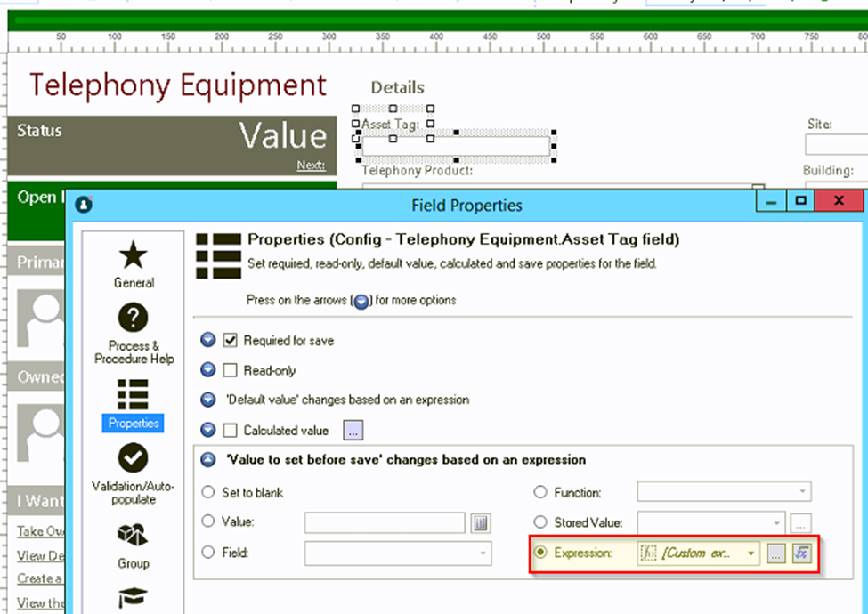Click the calculator icon beside the Value field

(480, 523)
